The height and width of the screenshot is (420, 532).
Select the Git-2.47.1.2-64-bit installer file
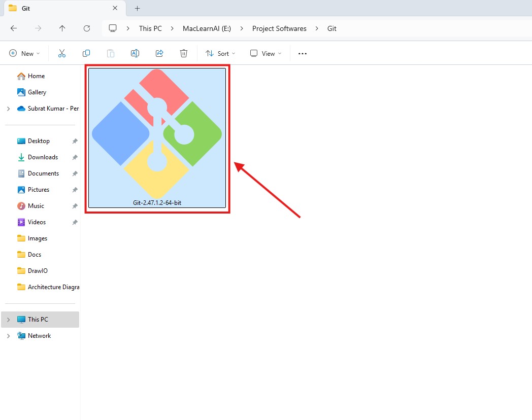157,138
